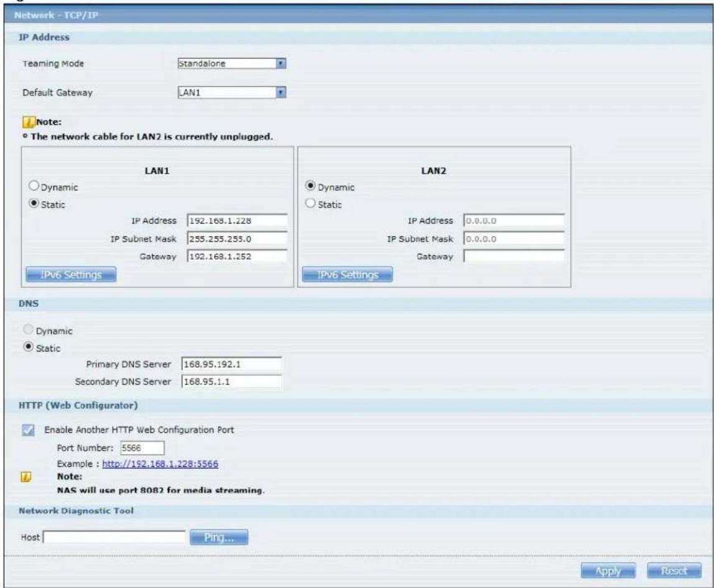This screenshot has width=714, height=588.
Task: Click the Port Number field
Action: click(x=142, y=448)
